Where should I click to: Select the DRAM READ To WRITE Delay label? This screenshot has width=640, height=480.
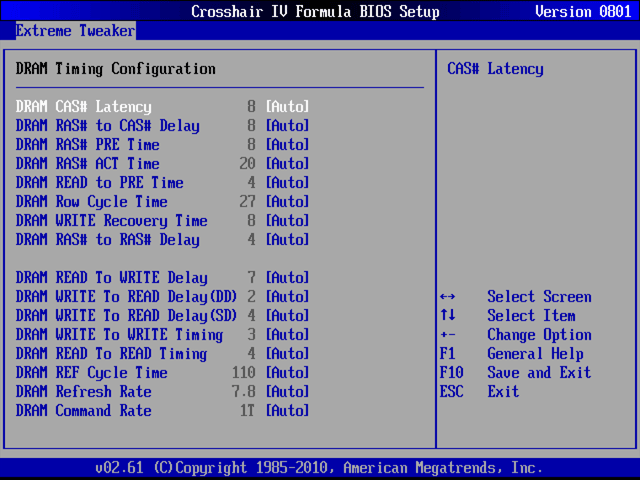pyautogui.click(x=112, y=278)
